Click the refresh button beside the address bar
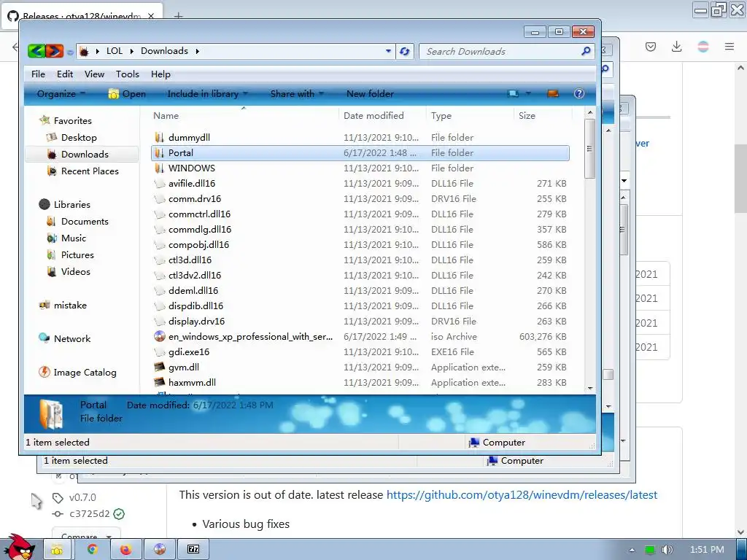 click(404, 51)
